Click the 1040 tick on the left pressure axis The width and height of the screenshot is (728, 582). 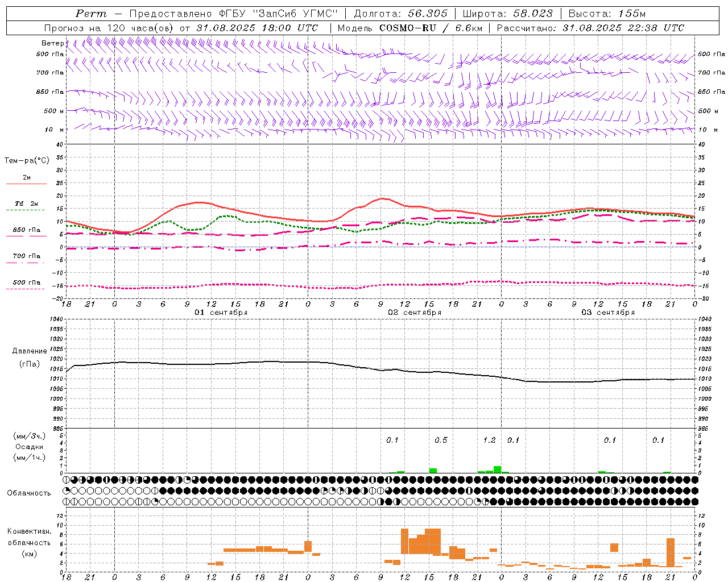56,319
